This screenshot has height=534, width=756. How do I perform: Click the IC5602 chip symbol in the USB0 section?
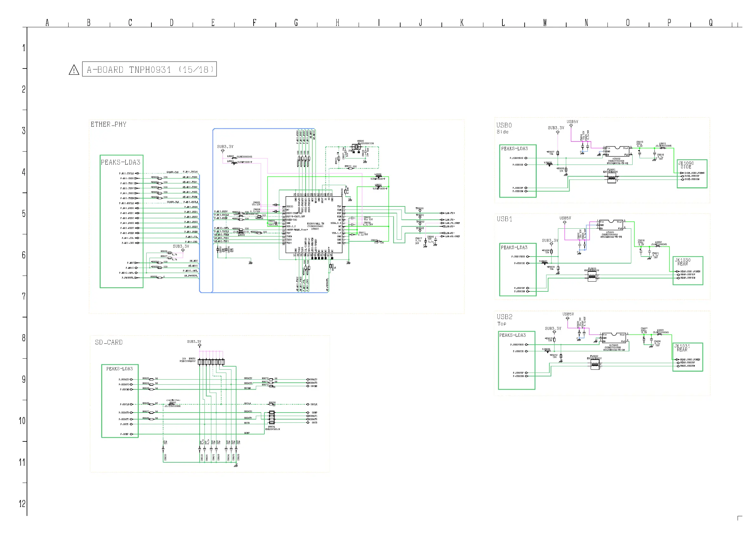[x=618, y=151]
